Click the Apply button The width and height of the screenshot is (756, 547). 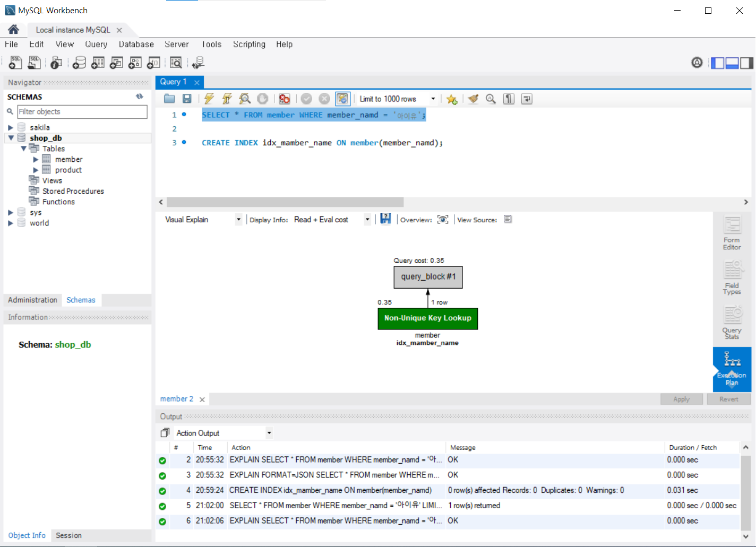click(682, 399)
